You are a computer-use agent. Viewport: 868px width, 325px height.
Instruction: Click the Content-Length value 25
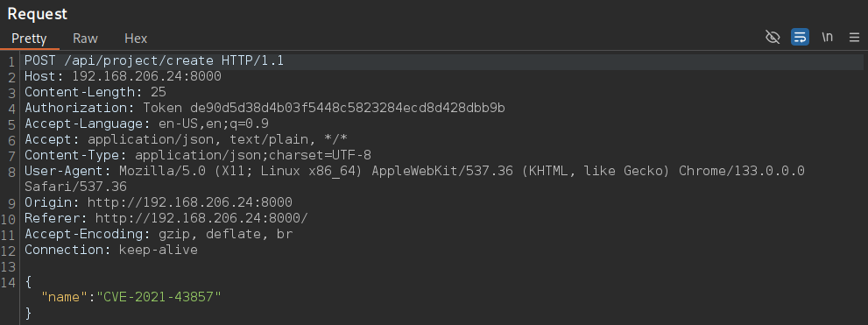[159, 92]
